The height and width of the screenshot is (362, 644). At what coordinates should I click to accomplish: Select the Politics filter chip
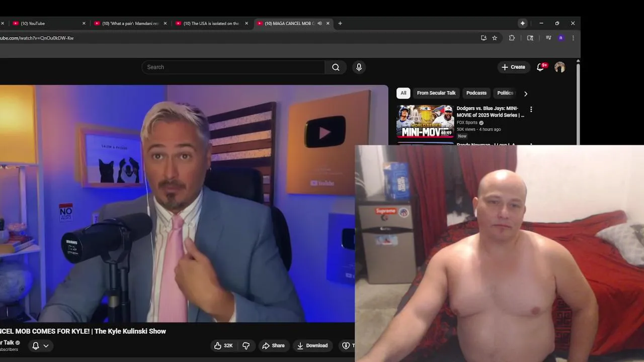pos(505,93)
